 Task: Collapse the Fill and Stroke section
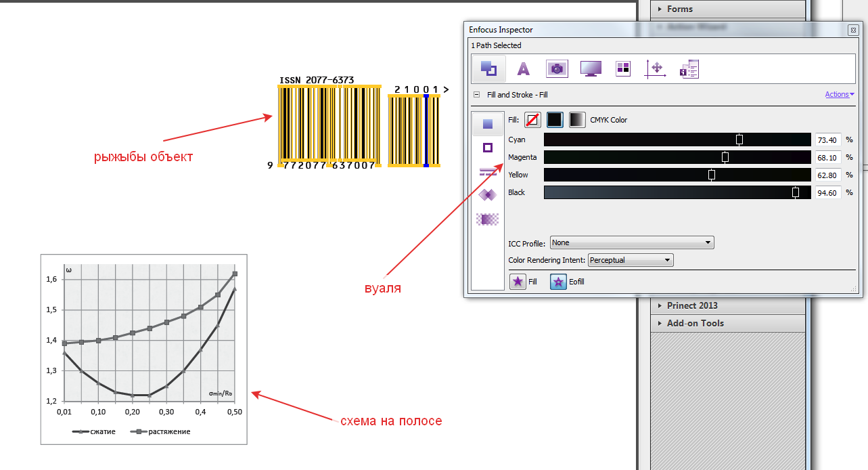pyautogui.click(x=476, y=95)
